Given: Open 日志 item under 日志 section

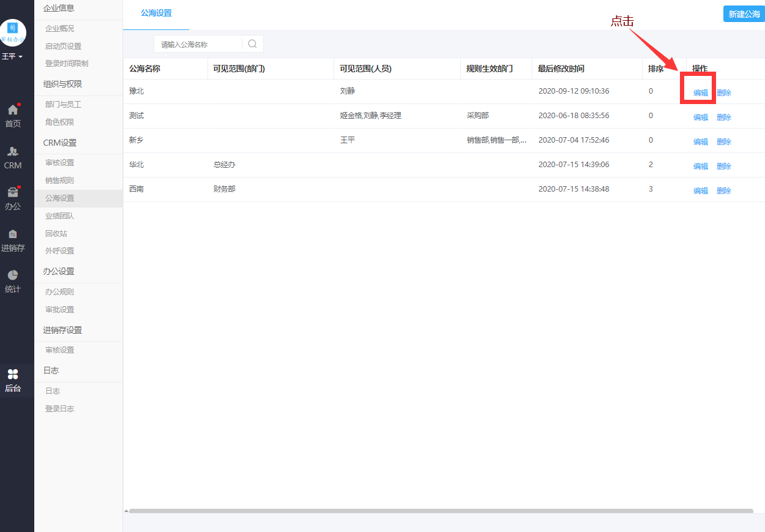Looking at the screenshot, I should pyautogui.click(x=53, y=391).
